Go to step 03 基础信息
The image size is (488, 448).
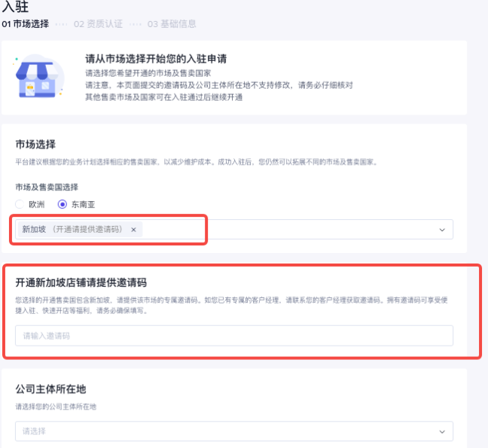[172, 24]
